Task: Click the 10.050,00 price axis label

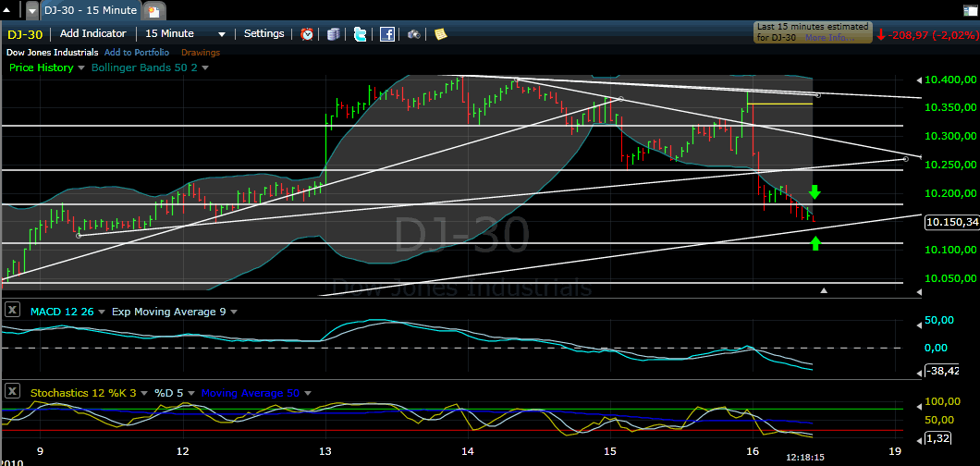Action: (950, 278)
